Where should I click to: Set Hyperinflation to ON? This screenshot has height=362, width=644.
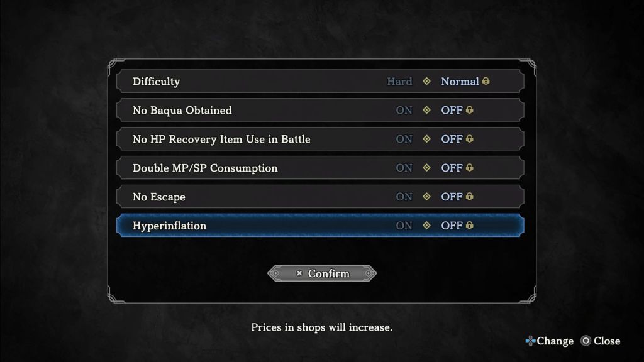(404, 226)
